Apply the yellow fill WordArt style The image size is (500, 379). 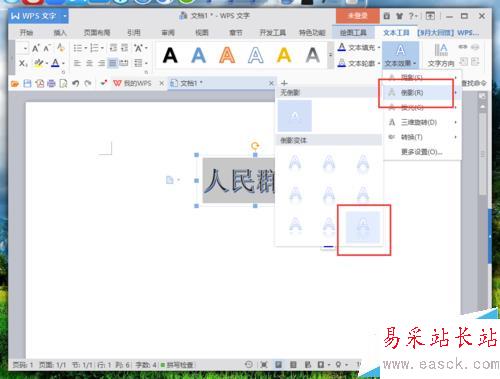[284, 55]
